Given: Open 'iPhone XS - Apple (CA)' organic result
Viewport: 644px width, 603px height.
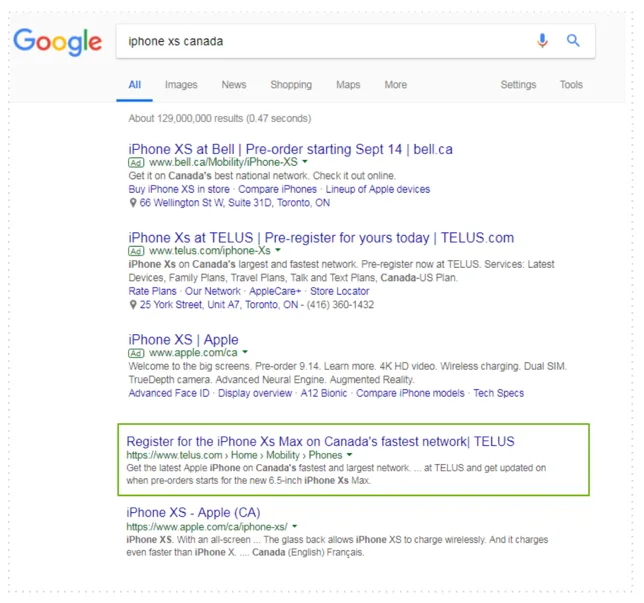Looking at the screenshot, I should tap(193, 513).
